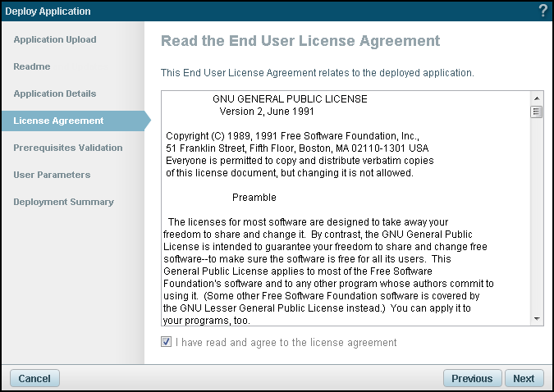The image size is (554, 392).
Task: Switch to the Deployment Summary step
Action: (63, 202)
